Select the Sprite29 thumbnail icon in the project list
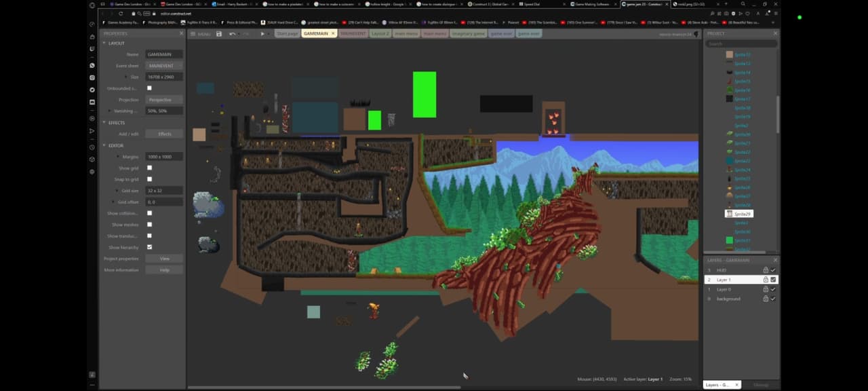Screen dimensions: 868x391 (729, 214)
